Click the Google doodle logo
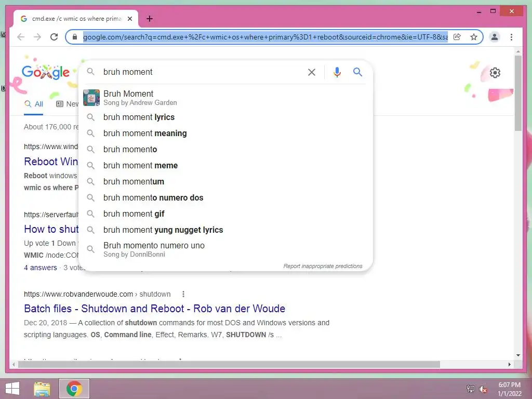532x399 pixels. [46, 72]
